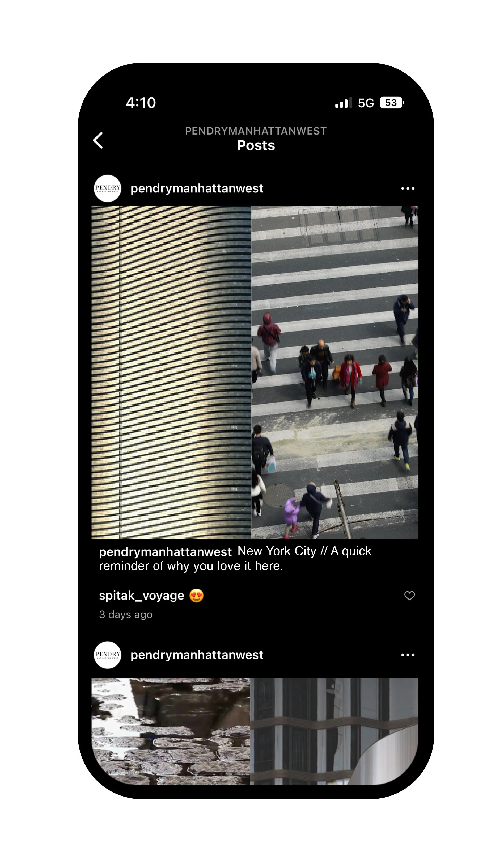Open first post's three-dot options menu
The height and width of the screenshot is (863, 504).
408,188
